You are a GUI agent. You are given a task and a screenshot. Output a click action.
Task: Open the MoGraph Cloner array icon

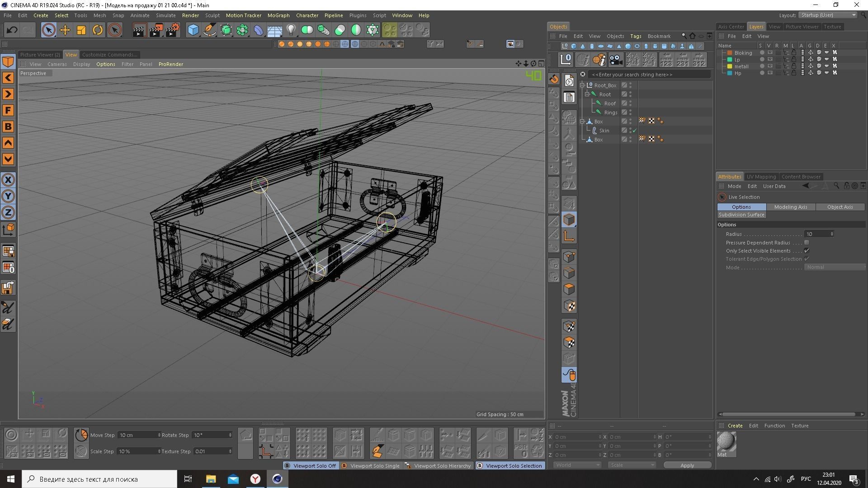(242, 30)
